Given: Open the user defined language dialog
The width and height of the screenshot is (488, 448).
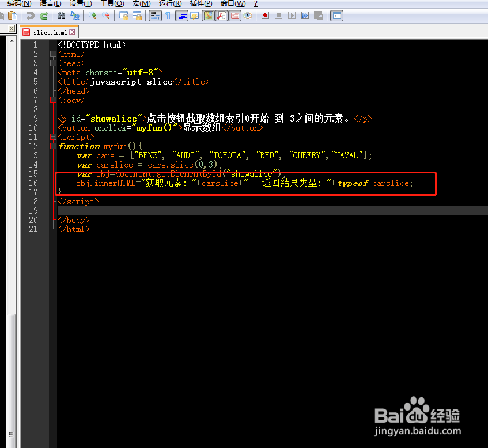Looking at the screenshot, I should coord(195,16).
